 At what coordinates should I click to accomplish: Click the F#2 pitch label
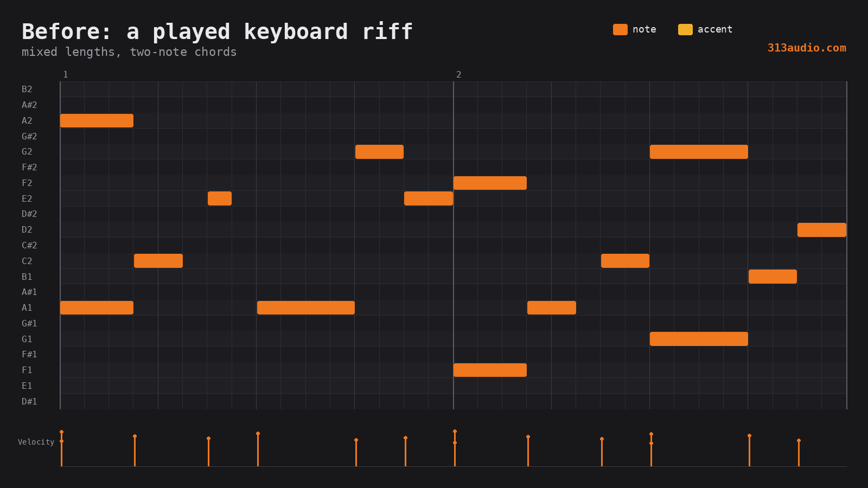[x=29, y=168]
